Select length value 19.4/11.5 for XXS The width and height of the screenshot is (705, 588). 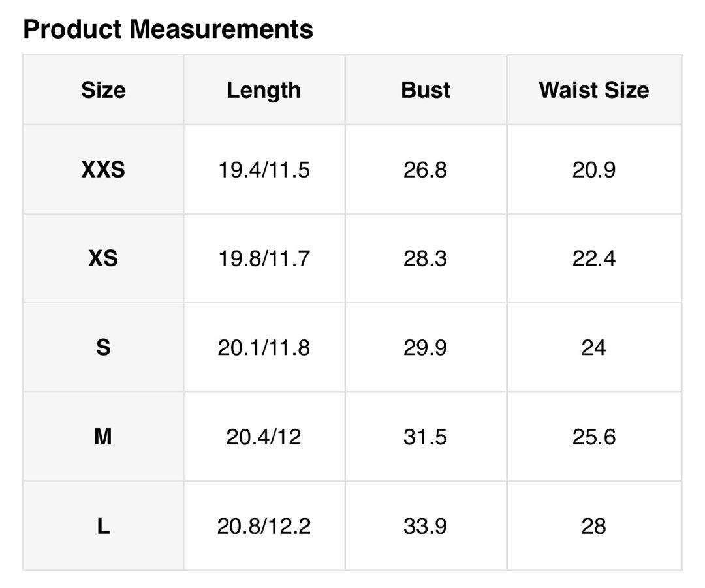[x=264, y=170]
